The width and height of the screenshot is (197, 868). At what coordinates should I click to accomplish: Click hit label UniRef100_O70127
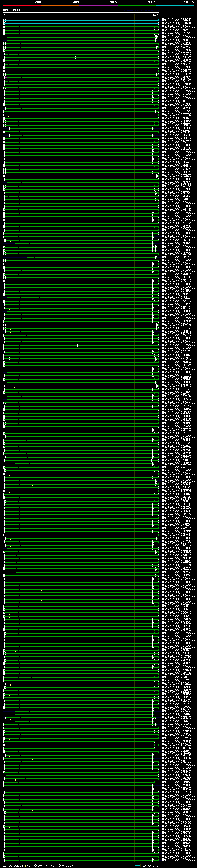pyautogui.click(x=177, y=335)
